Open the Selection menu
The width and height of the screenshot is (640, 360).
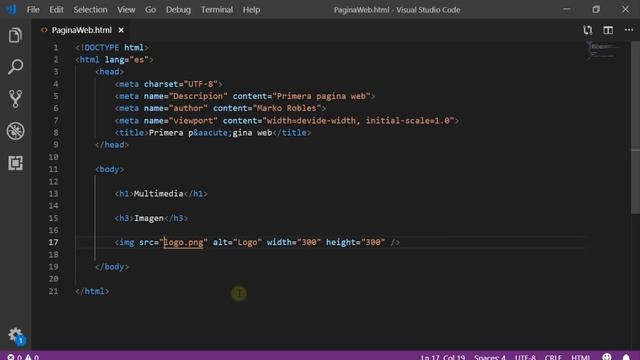click(x=90, y=9)
